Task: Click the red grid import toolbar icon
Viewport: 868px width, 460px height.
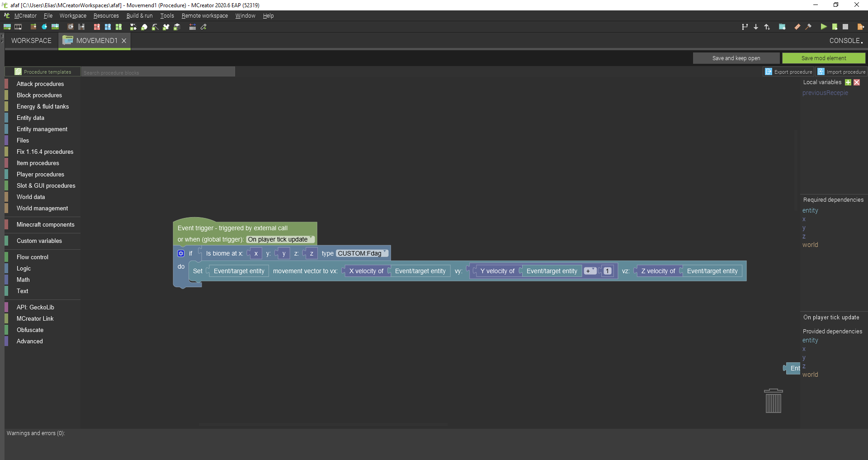Action: point(97,27)
